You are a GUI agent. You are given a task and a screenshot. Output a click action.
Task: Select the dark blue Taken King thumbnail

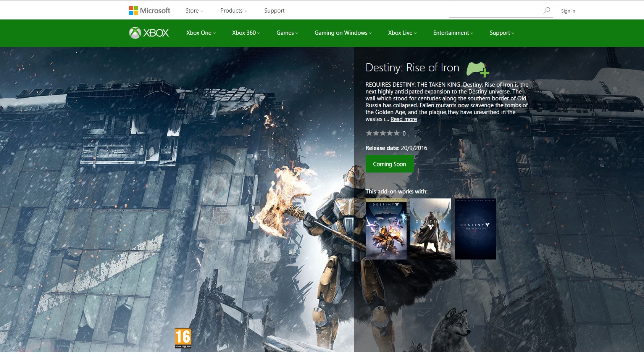(475, 229)
